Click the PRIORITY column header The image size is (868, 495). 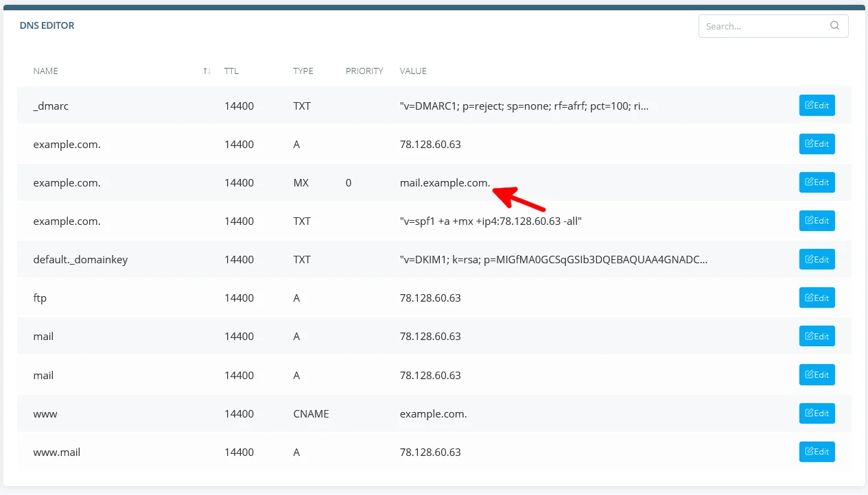pyautogui.click(x=364, y=71)
